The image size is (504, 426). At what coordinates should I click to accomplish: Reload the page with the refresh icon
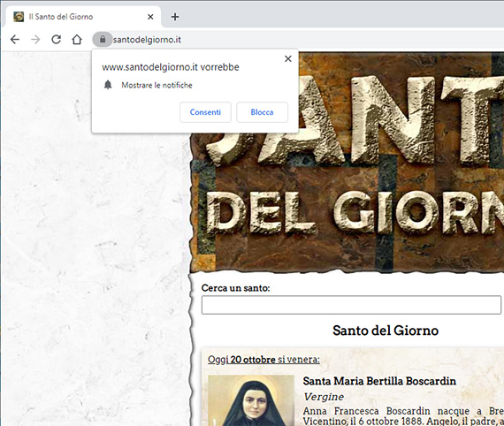point(57,40)
